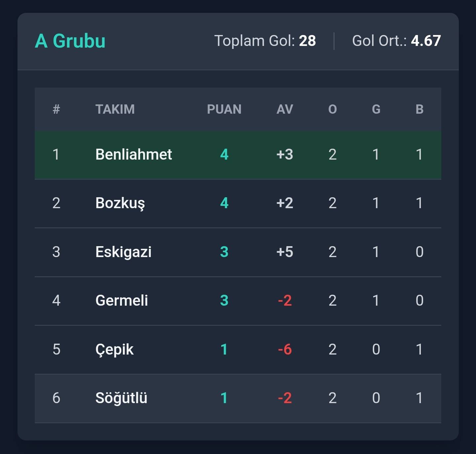The width and height of the screenshot is (476, 454).
Task: Click the Çepik team name
Action: click(114, 350)
